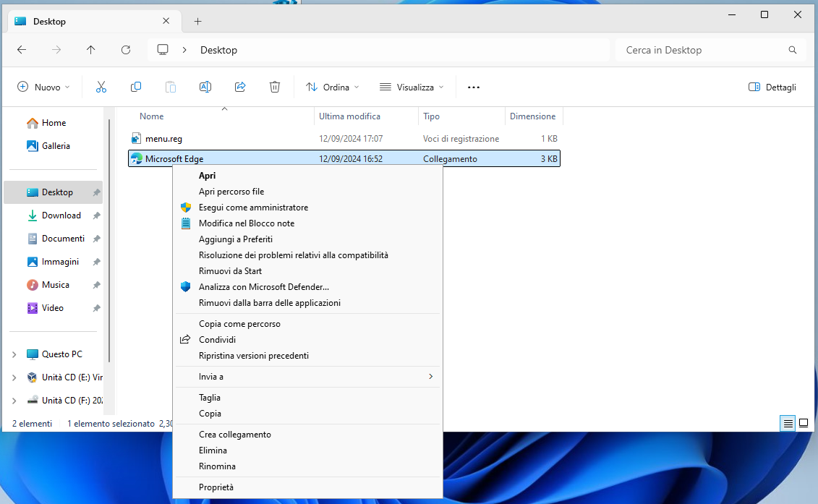Open the Nuovo dropdown
The width and height of the screenshot is (818, 504).
[x=44, y=87]
